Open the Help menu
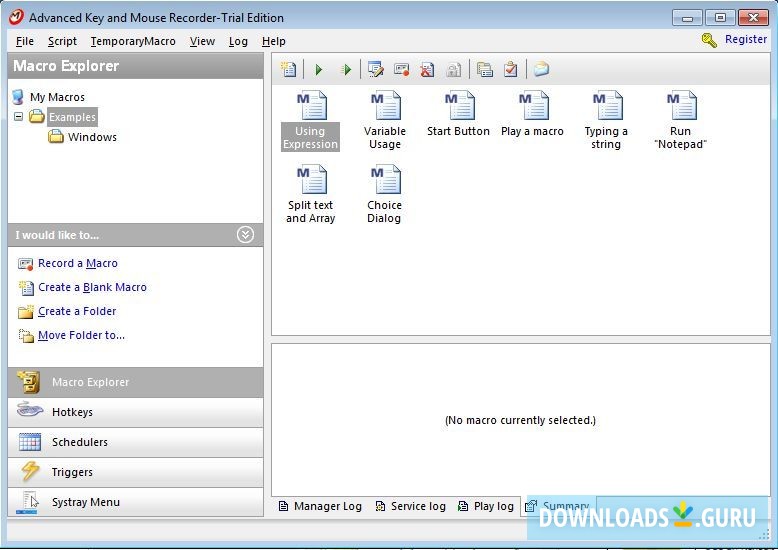The height and width of the screenshot is (550, 778). click(273, 41)
